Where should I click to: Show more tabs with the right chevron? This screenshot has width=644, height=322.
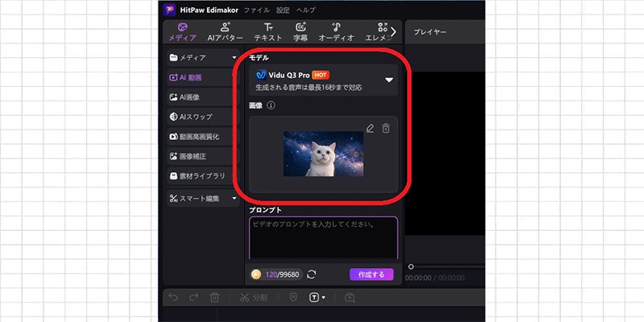pos(394,32)
